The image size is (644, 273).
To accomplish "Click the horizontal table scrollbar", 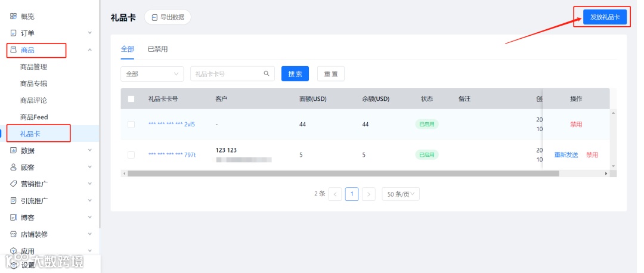I will [x=343, y=173].
